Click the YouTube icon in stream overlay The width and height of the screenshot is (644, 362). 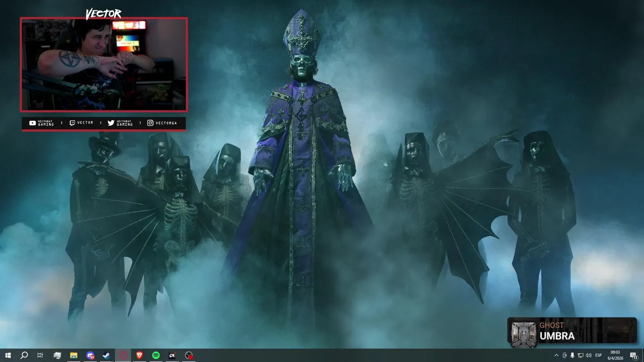pos(33,123)
